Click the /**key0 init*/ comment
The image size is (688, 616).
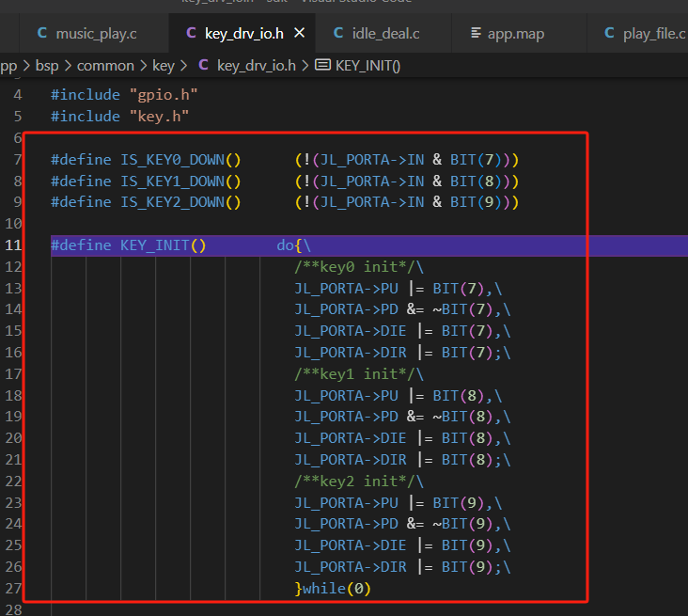click(x=354, y=266)
